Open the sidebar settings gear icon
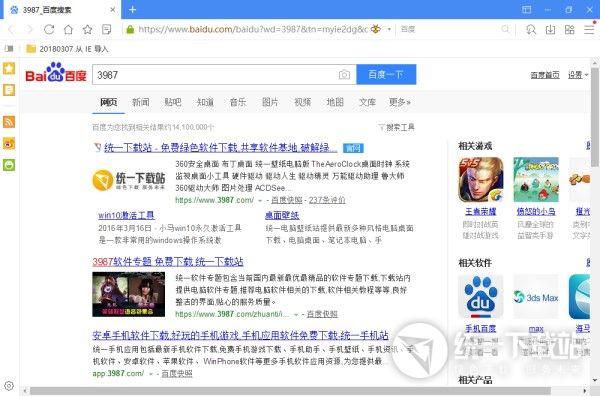Screen dimensions: 600x396 pos(9,386)
